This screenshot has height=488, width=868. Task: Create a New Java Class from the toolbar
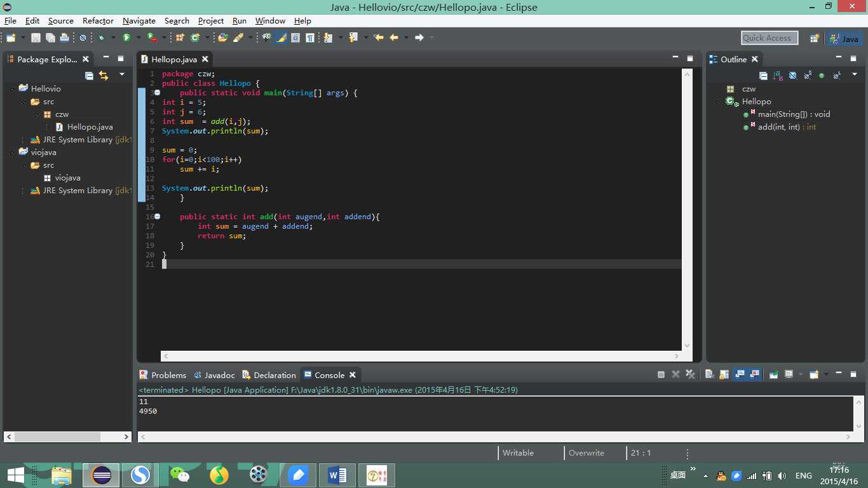(x=194, y=37)
